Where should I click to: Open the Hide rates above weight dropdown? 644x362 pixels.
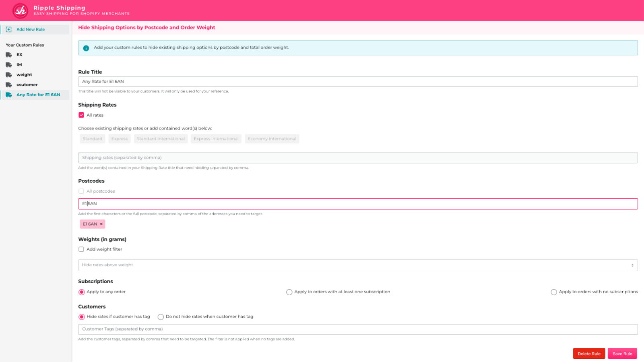tap(358, 265)
